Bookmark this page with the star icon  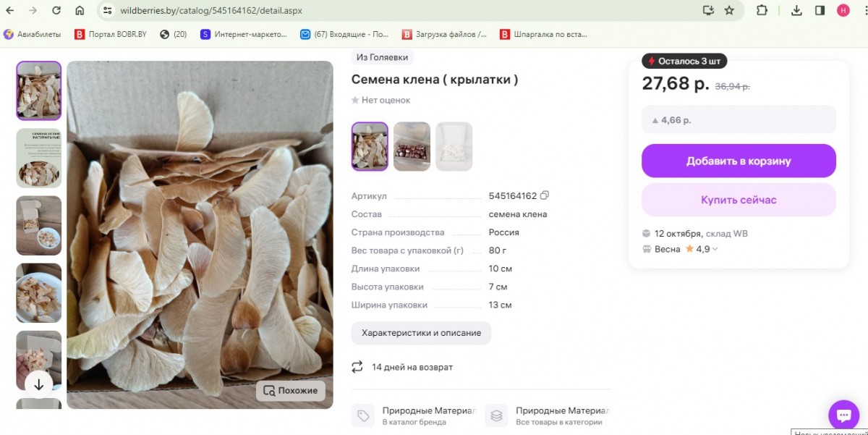pos(729,11)
